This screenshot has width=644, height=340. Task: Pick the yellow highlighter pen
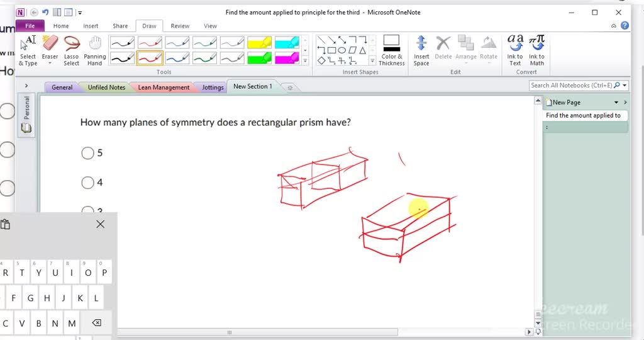pos(258,43)
